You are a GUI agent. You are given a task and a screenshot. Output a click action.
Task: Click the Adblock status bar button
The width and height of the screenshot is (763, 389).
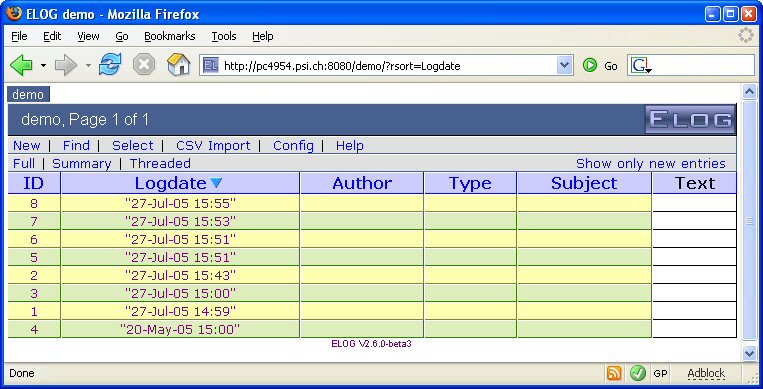click(706, 373)
